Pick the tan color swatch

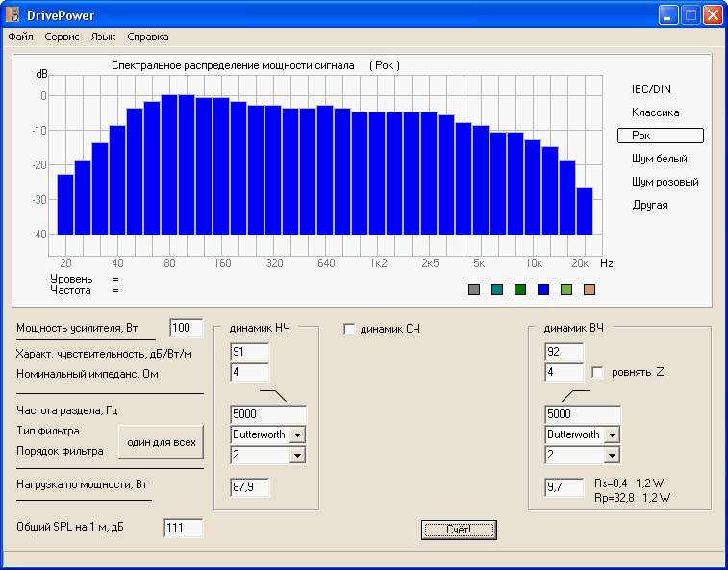pyautogui.click(x=590, y=289)
